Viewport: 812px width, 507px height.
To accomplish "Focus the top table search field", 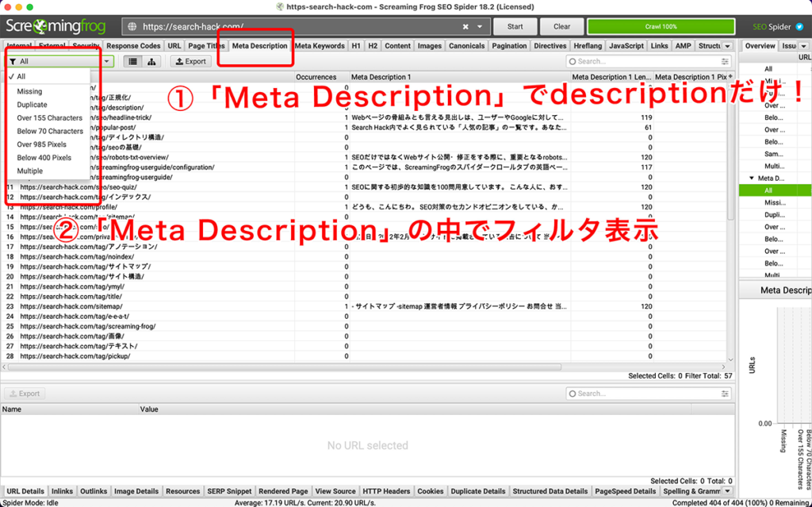I will 649,61.
